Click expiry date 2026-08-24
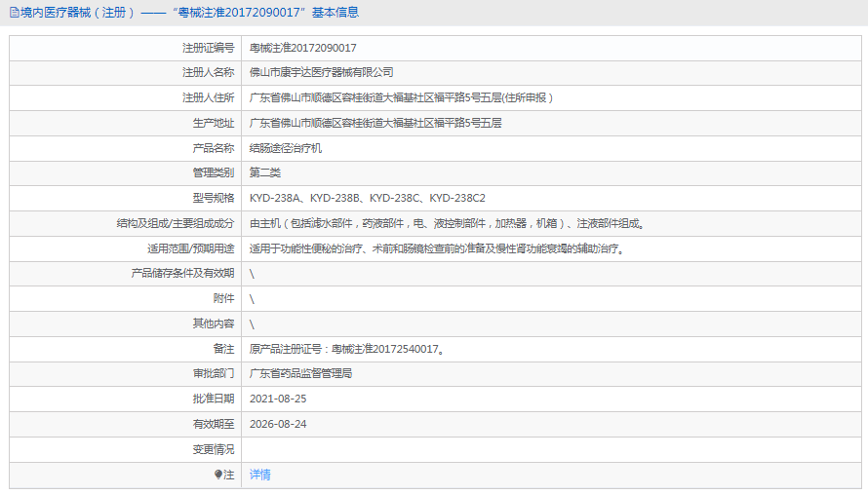This screenshot has width=868, height=495. coord(278,424)
